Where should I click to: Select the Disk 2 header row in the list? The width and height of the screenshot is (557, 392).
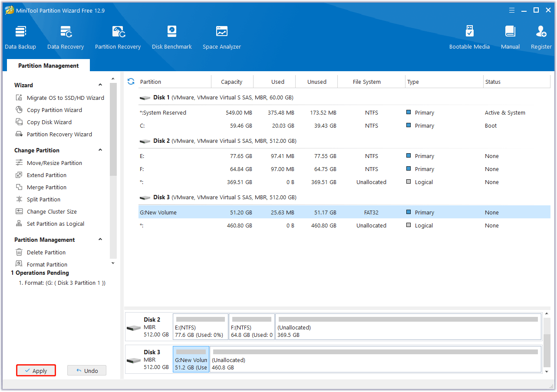(x=344, y=141)
